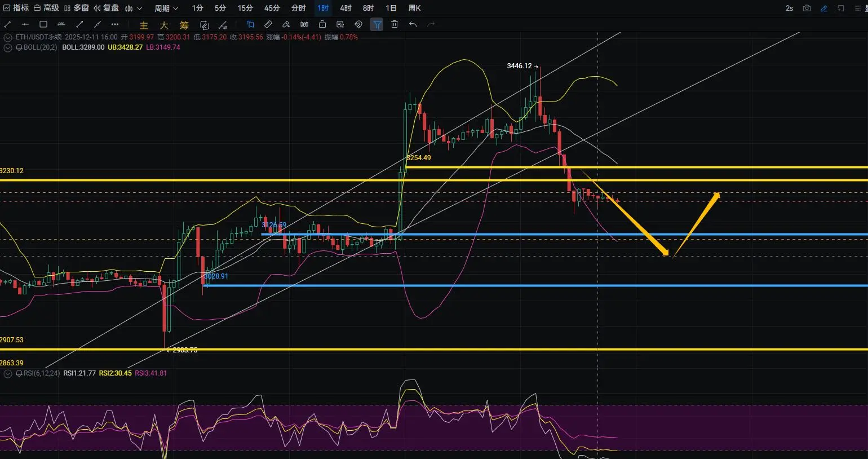Open the note edit tool
This screenshot has height=459, width=868.
[340, 24]
